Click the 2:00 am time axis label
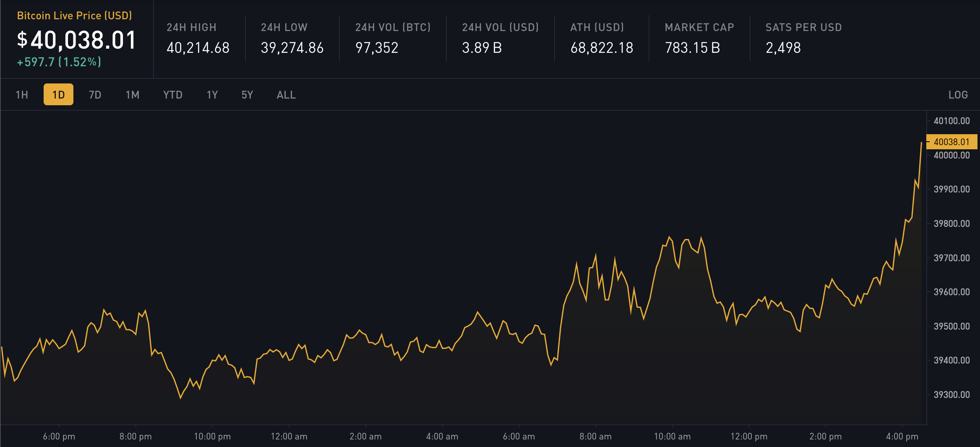The height and width of the screenshot is (447, 980). pyautogui.click(x=365, y=437)
